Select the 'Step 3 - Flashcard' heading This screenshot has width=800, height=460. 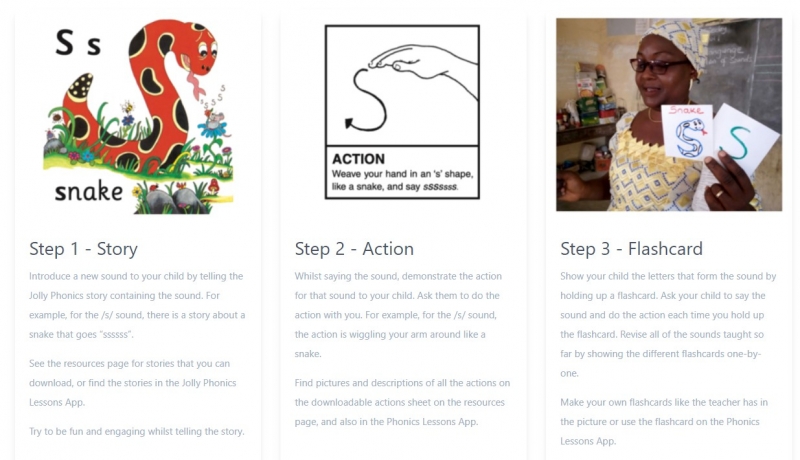tap(631, 249)
